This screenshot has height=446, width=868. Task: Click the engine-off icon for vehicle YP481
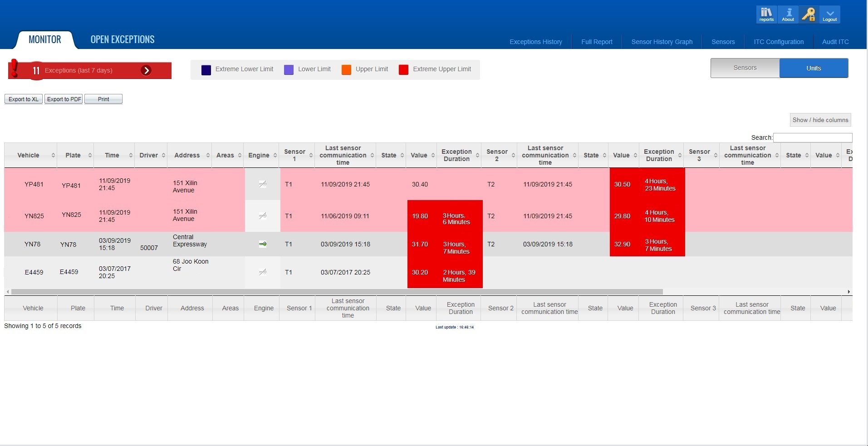[262, 184]
